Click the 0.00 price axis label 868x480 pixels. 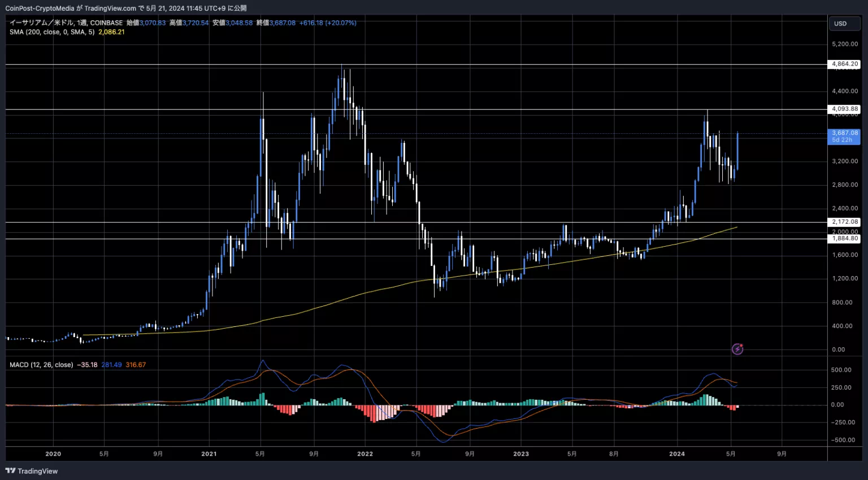click(x=839, y=350)
